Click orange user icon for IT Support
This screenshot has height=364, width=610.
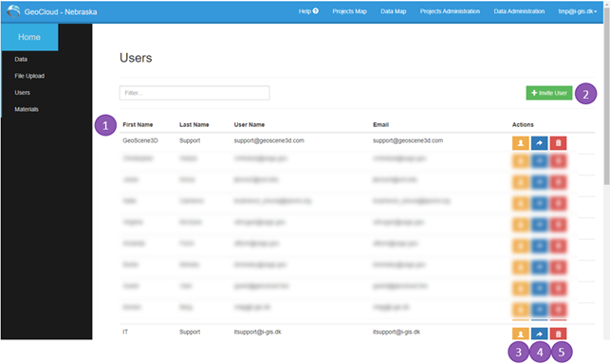(x=520, y=334)
